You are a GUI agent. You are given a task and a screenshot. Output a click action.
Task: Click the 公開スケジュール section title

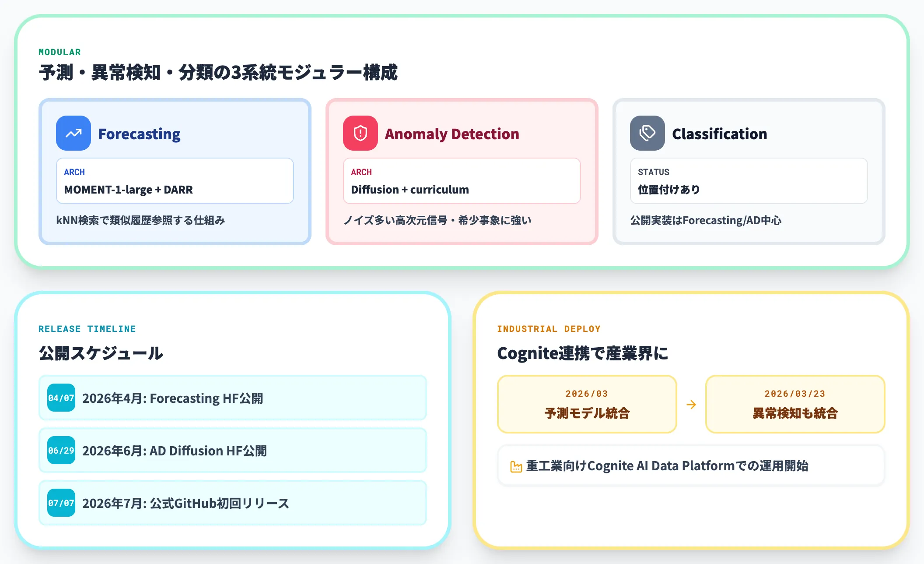[x=101, y=353]
